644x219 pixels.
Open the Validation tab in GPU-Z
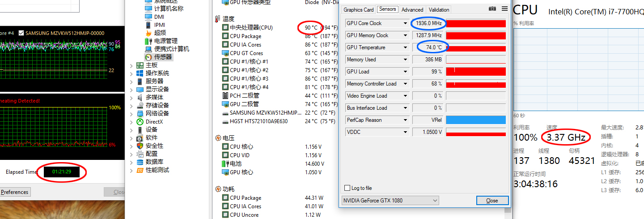(439, 9)
